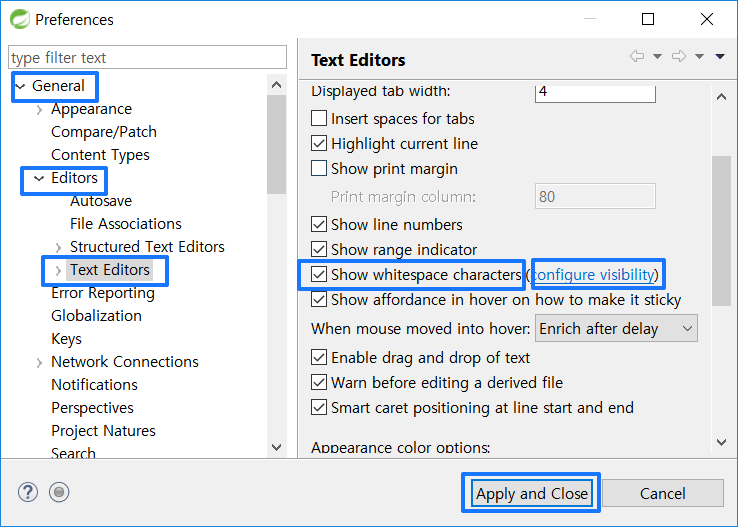Click the right pane vertical scrollbar thumb
Image resolution: width=738 pixels, height=527 pixels.
(x=721, y=231)
